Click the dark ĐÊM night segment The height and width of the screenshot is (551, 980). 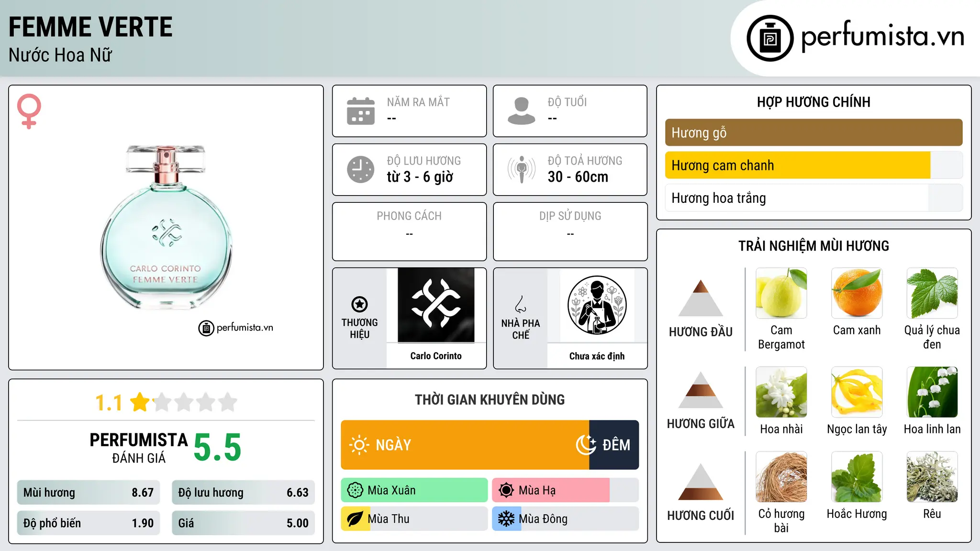coord(614,445)
